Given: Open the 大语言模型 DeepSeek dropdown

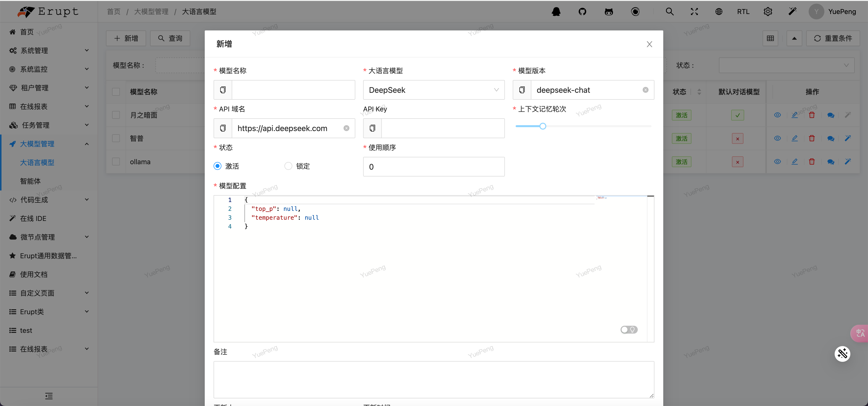Looking at the screenshot, I should tap(434, 90).
